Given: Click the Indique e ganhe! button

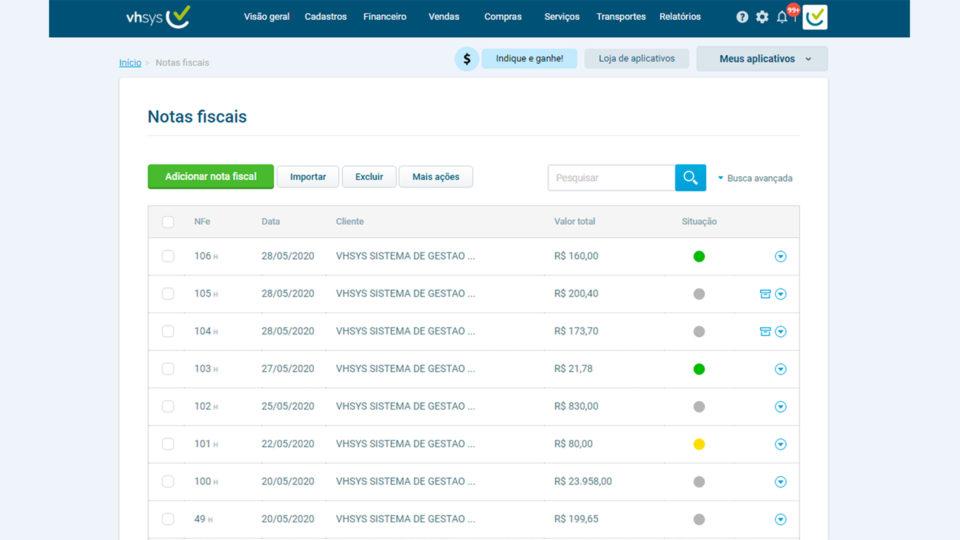Looking at the screenshot, I should 529,59.
